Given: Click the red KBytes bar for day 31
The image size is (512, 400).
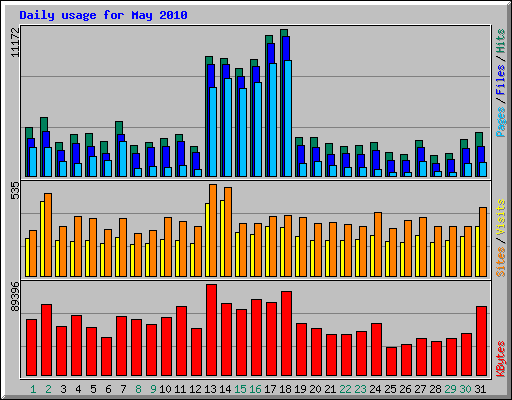Looking at the screenshot, I should coord(481,341).
